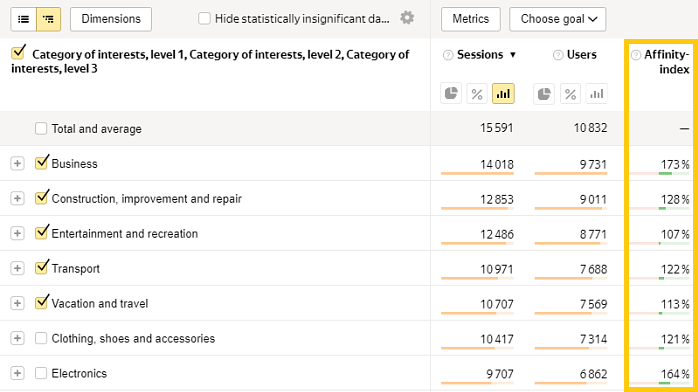The height and width of the screenshot is (392, 698).
Task: Open the Dimensions button
Action: pyautogui.click(x=111, y=19)
